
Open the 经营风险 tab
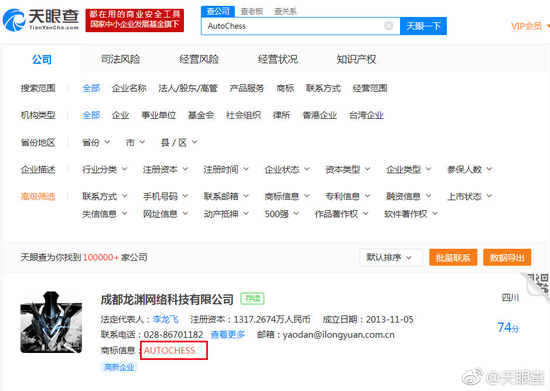pyautogui.click(x=199, y=59)
